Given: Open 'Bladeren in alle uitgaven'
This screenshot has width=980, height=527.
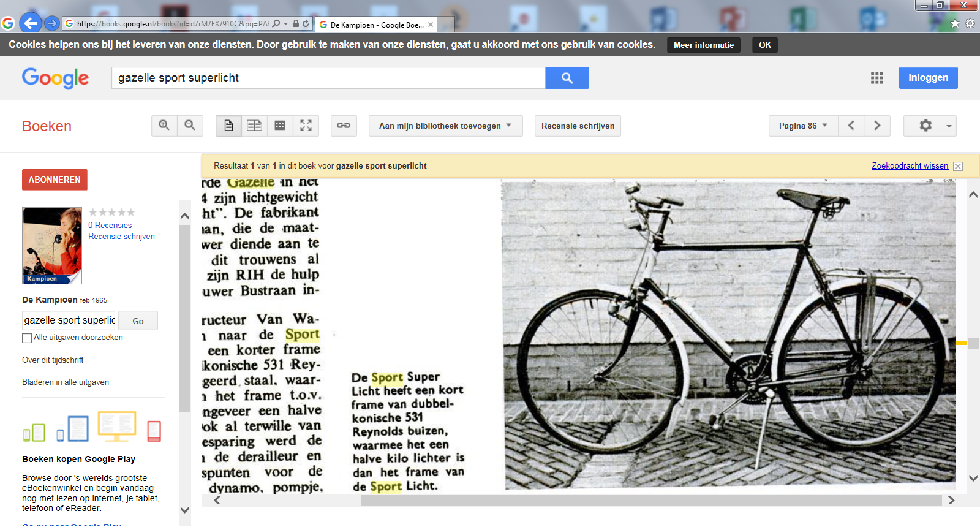Looking at the screenshot, I should point(66,382).
